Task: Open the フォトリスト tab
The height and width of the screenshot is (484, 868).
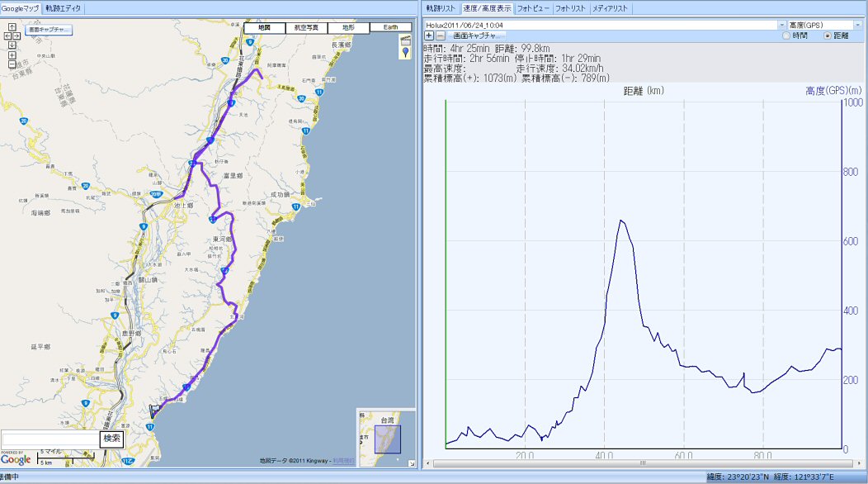Action: (570, 8)
